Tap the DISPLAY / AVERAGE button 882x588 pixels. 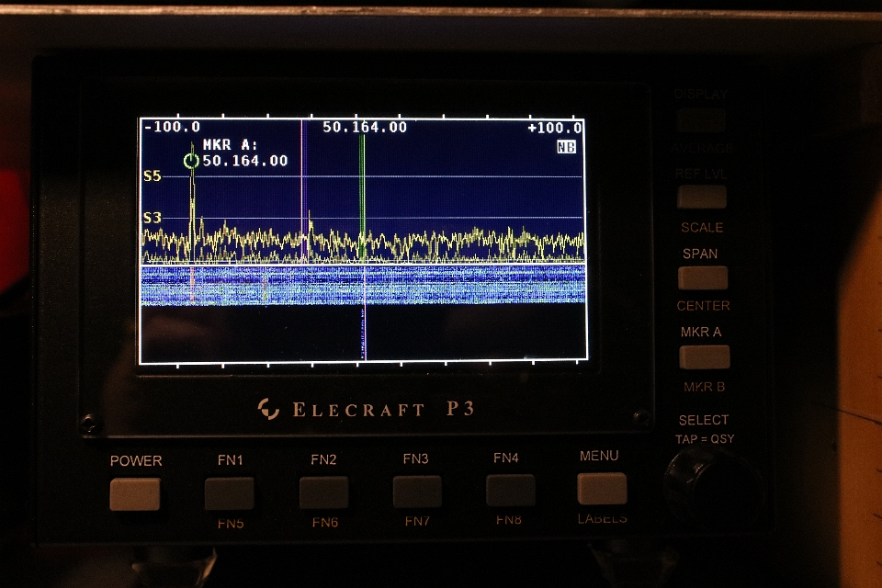(x=701, y=119)
